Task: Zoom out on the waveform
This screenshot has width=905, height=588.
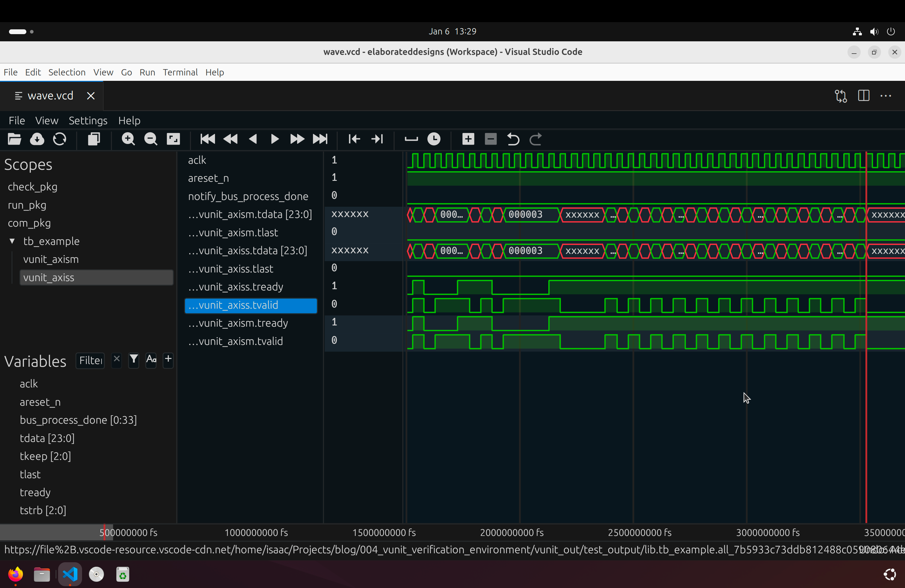Action: [151, 139]
